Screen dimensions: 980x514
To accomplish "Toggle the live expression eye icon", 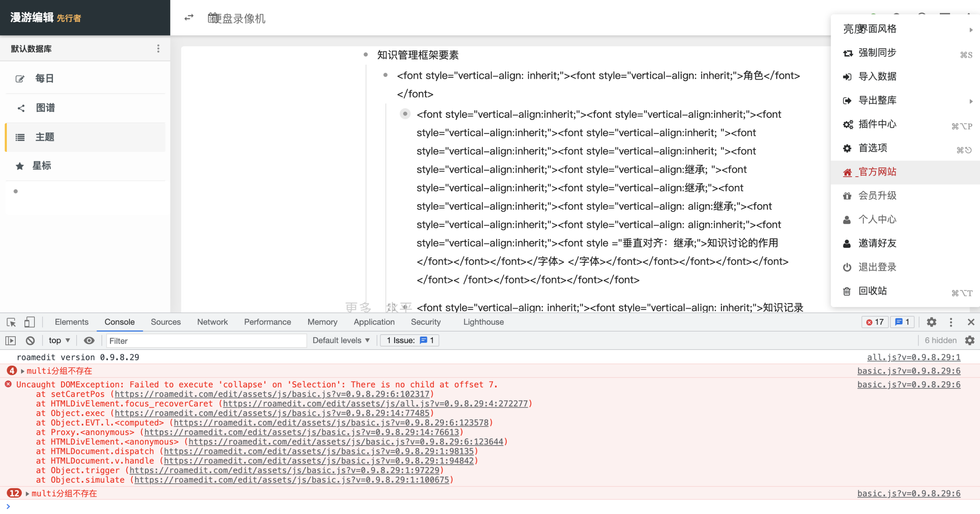I will point(89,340).
